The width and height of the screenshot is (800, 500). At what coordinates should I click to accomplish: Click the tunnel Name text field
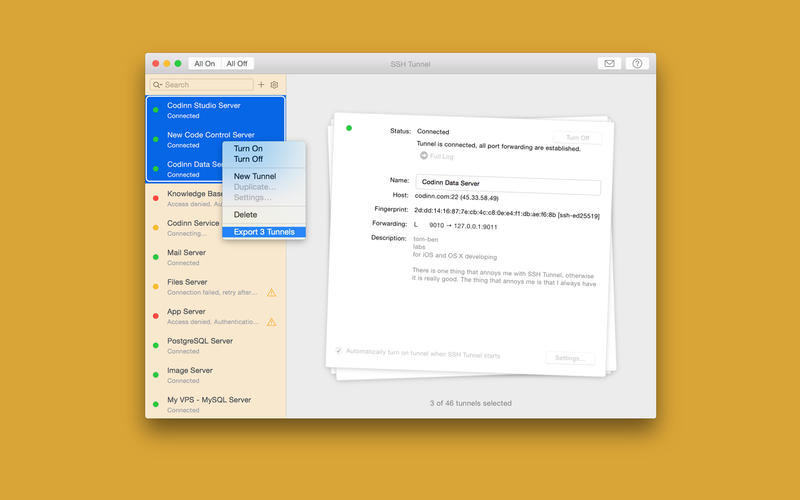[x=507, y=187]
